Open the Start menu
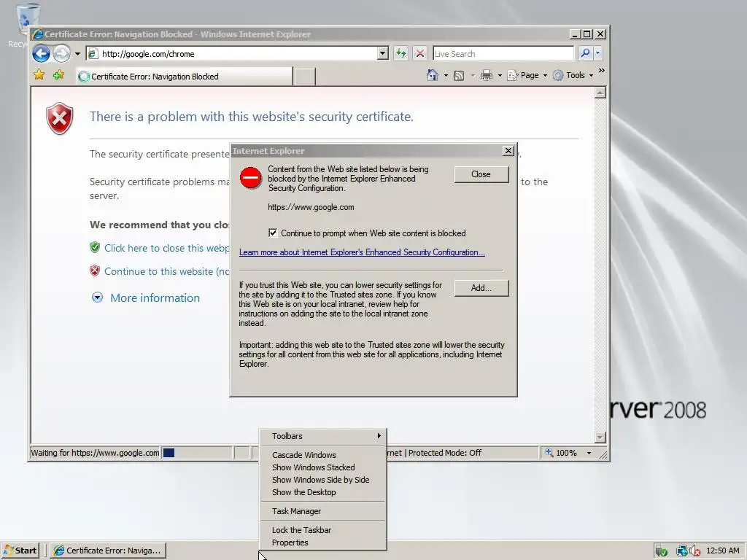Image resolution: width=747 pixels, height=560 pixels. 20,551
